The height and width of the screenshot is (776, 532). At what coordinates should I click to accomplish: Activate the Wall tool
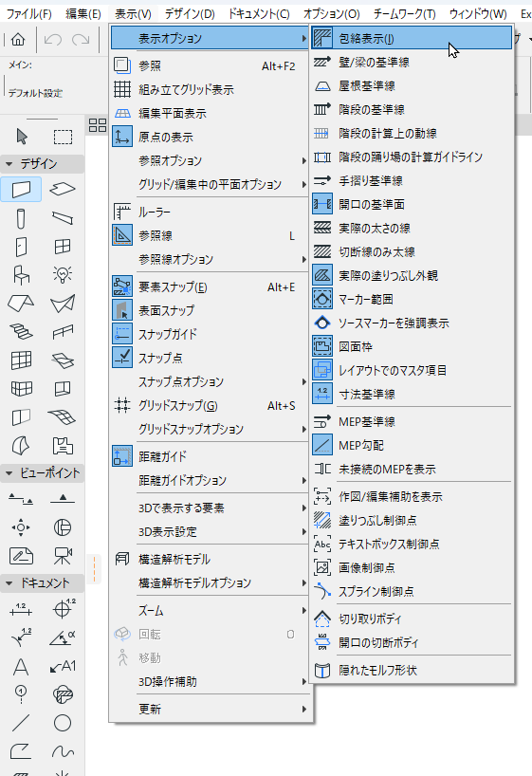click(21, 190)
